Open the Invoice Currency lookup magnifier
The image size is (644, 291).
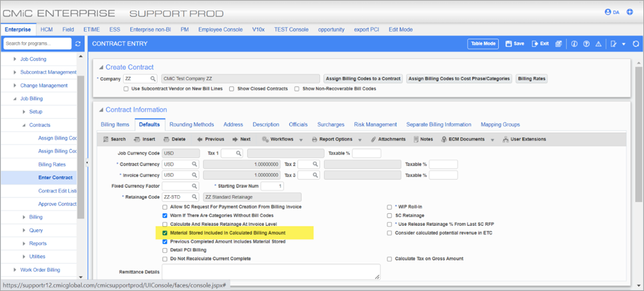click(x=195, y=175)
